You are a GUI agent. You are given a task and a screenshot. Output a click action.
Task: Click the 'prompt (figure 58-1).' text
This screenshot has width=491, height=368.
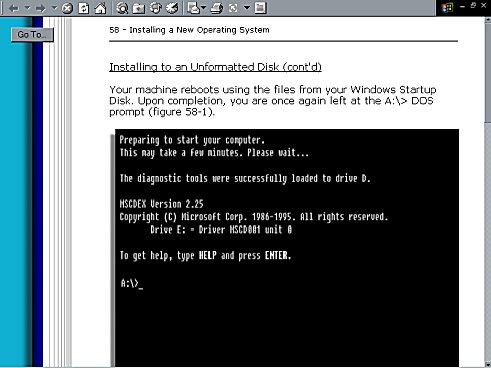(162, 112)
